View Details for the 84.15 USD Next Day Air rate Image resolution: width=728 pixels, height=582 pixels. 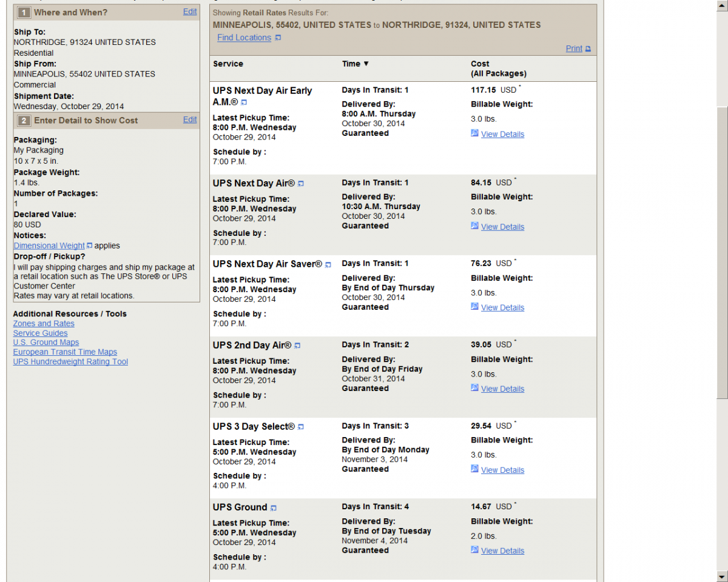coord(502,227)
